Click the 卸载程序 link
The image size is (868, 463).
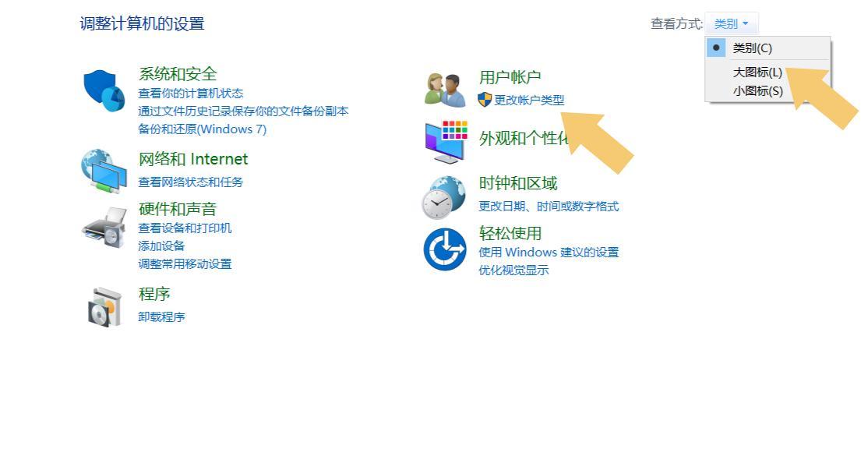[161, 317]
